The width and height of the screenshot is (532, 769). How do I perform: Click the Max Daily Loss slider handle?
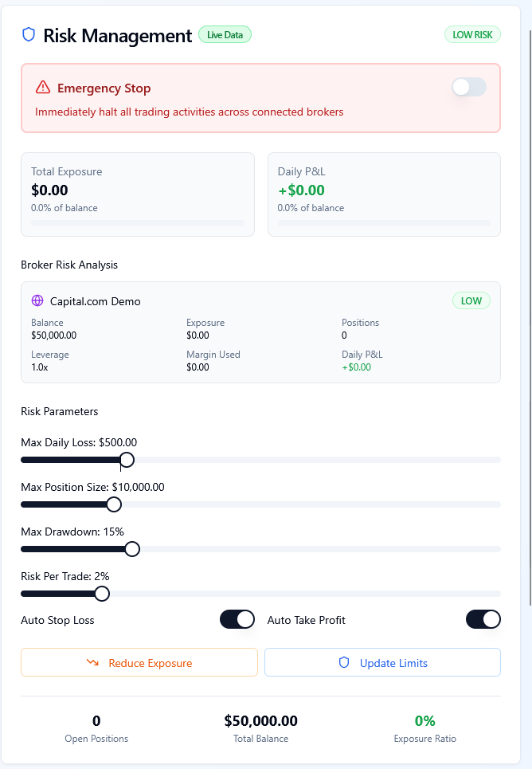(x=127, y=460)
